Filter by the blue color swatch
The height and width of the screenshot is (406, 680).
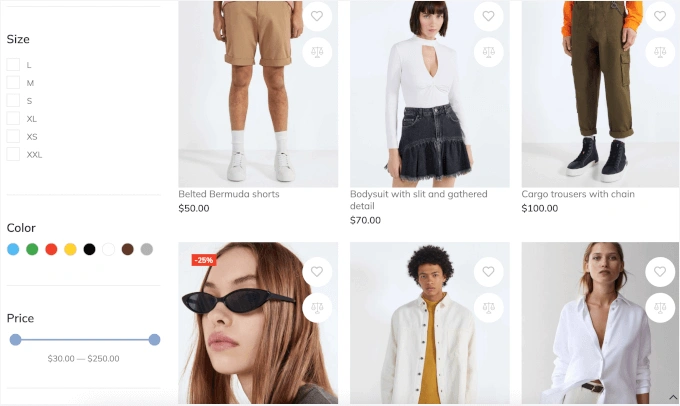13,249
